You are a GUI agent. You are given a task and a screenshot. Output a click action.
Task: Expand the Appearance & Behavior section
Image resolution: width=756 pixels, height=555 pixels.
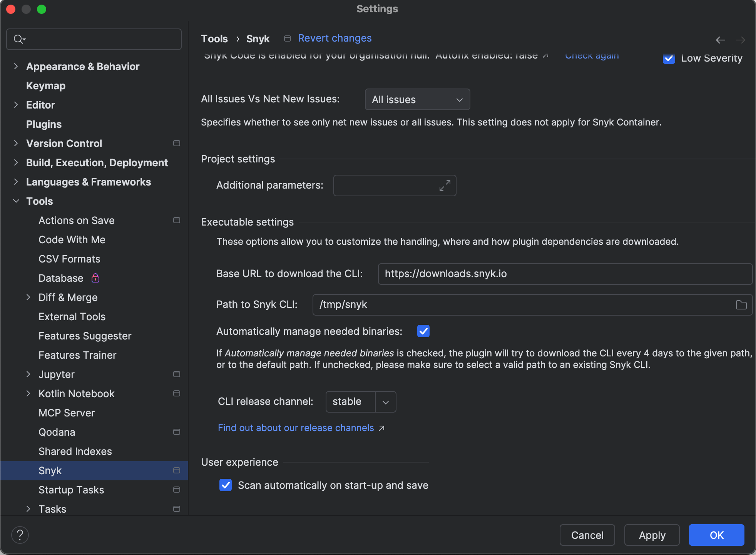pyautogui.click(x=16, y=66)
